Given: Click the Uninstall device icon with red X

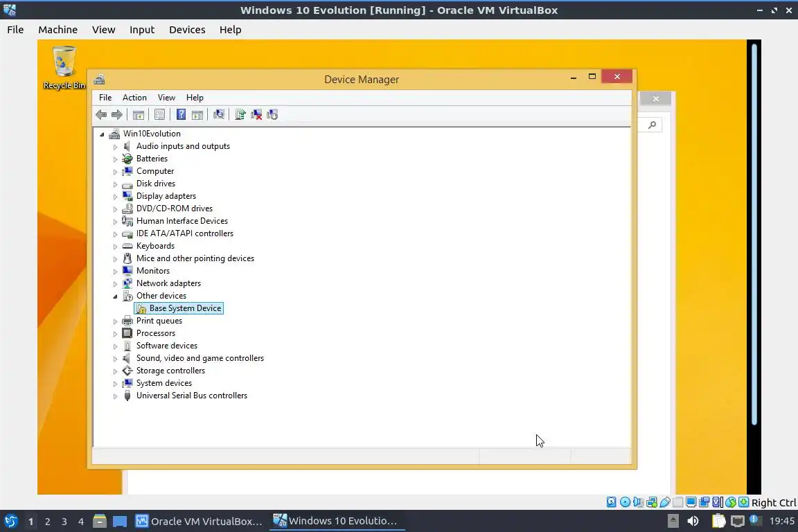Looking at the screenshot, I should 256,114.
